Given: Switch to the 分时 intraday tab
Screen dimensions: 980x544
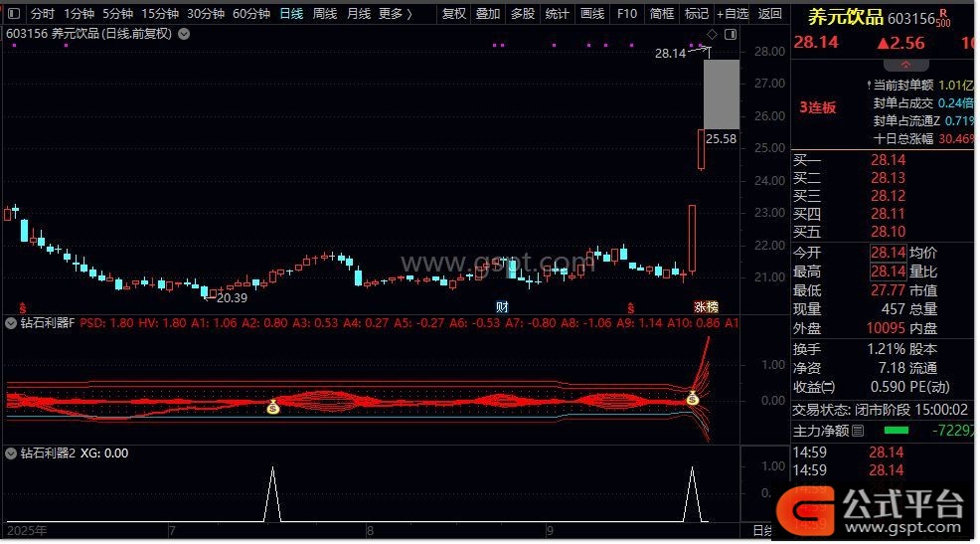Looking at the screenshot, I should [x=42, y=13].
